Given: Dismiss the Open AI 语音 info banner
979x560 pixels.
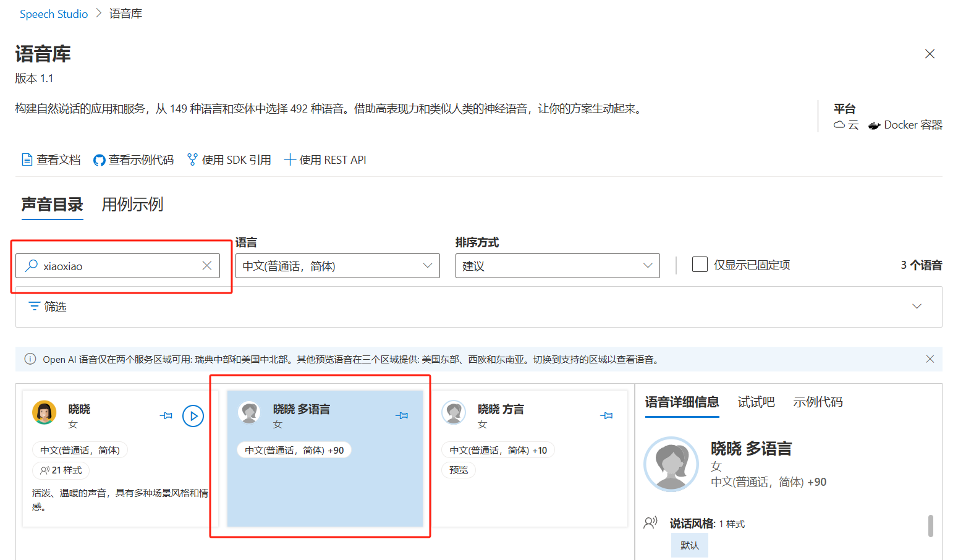Looking at the screenshot, I should [930, 359].
